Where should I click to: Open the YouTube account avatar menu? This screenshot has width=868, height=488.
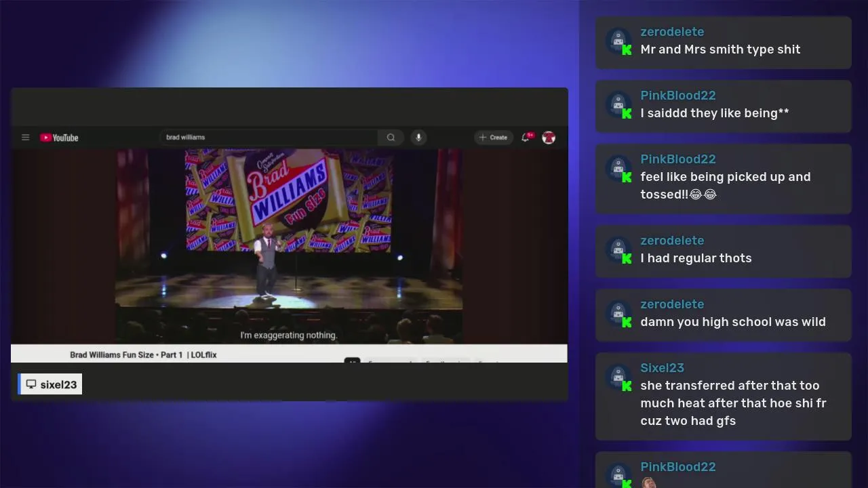(549, 138)
